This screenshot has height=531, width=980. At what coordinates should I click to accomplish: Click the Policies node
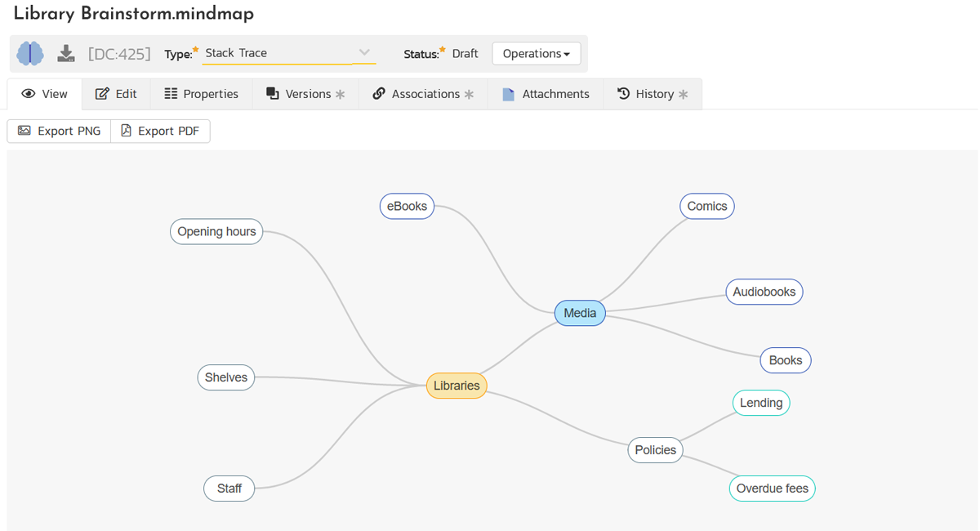click(655, 450)
